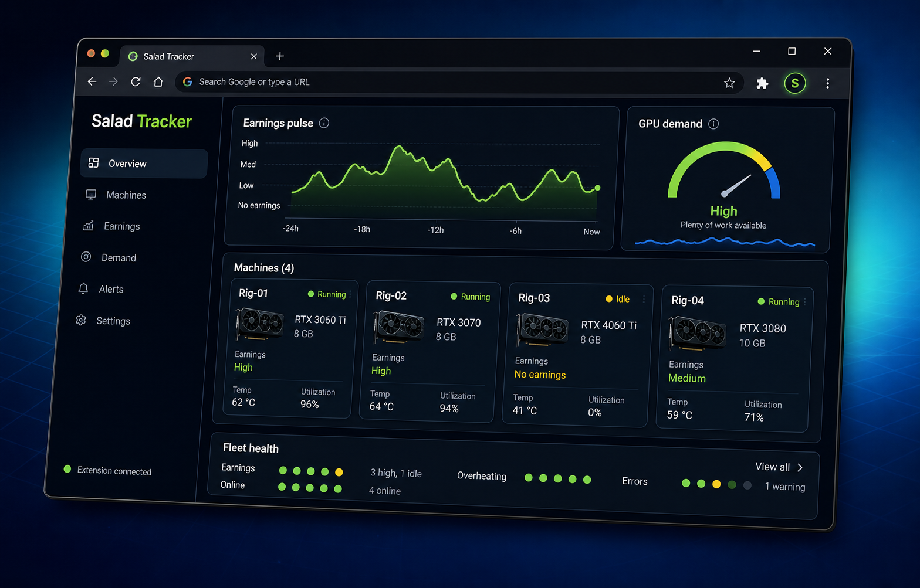Screen dimensions: 920x588
Task: Click 'Medium' earnings on Rig-04
Action: [x=687, y=379]
